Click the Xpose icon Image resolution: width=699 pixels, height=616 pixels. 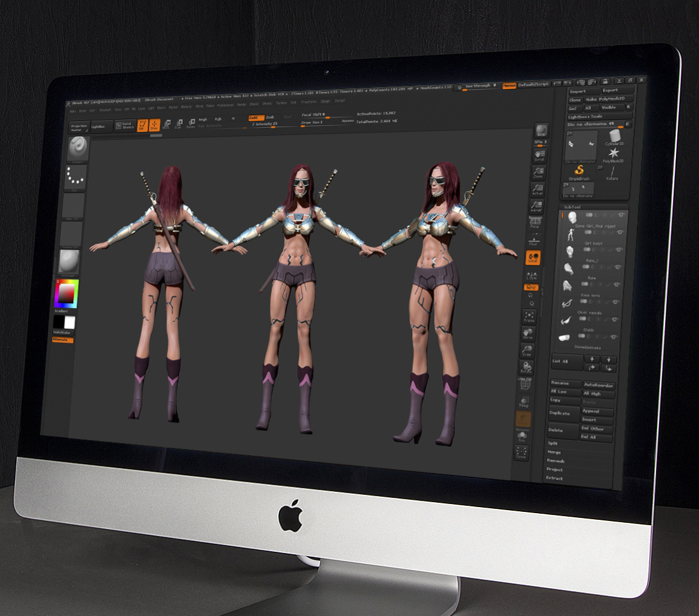point(520,453)
